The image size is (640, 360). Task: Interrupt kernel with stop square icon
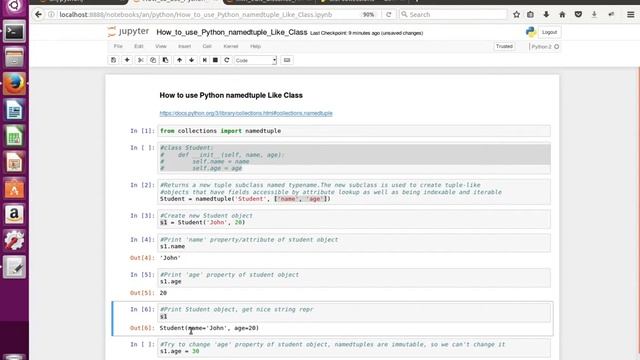[215, 60]
